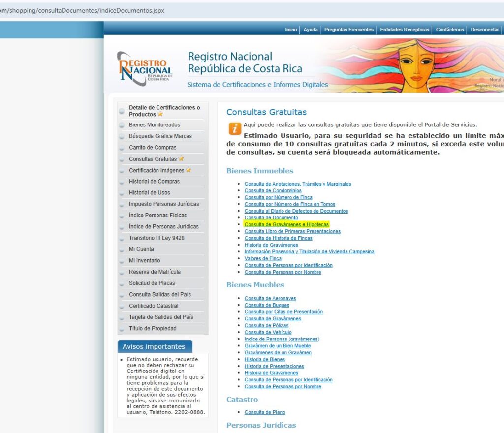Screen dimensions: 504x433
Task: Open Consulta de Anotaciones, Trámites y Marginales
Action: pos(298,184)
